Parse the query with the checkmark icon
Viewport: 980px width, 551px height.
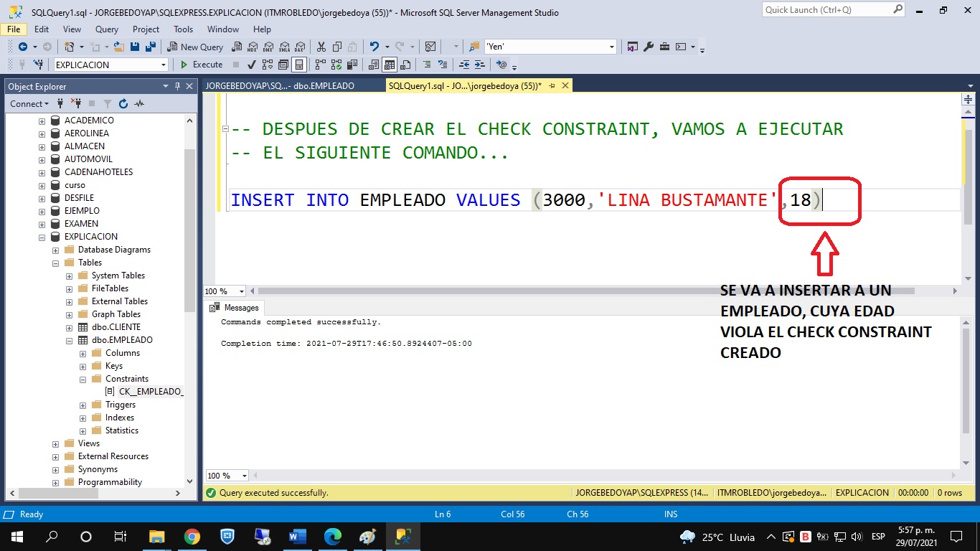(252, 65)
